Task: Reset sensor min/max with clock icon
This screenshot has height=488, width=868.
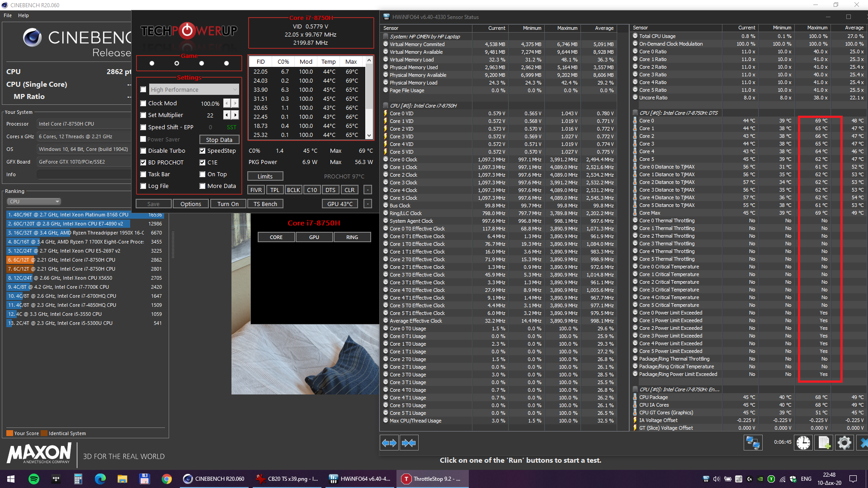Action: (x=803, y=443)
